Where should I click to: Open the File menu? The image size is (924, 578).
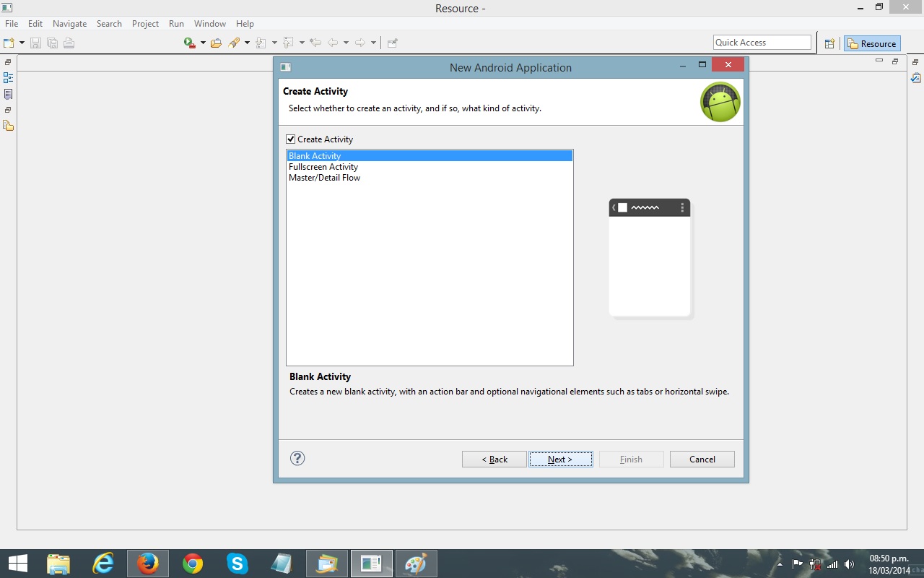[x=12, y=24]
